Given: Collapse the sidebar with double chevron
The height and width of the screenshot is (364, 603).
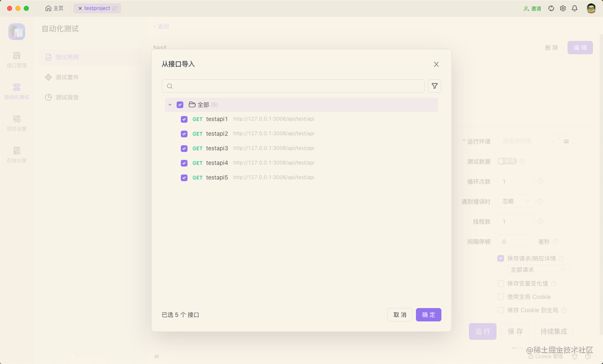Looking at the screenshot, I should pyautogui.click(x=157, y=356).
